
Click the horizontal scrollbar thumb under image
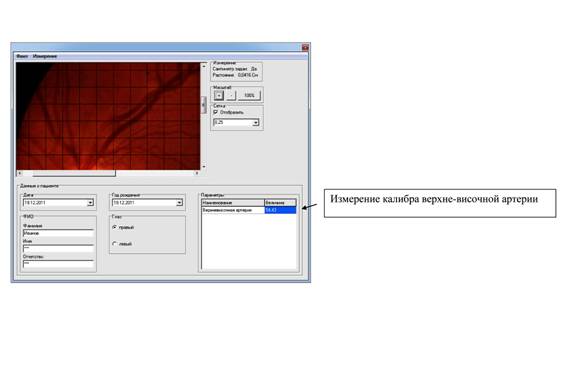point(74,173)
